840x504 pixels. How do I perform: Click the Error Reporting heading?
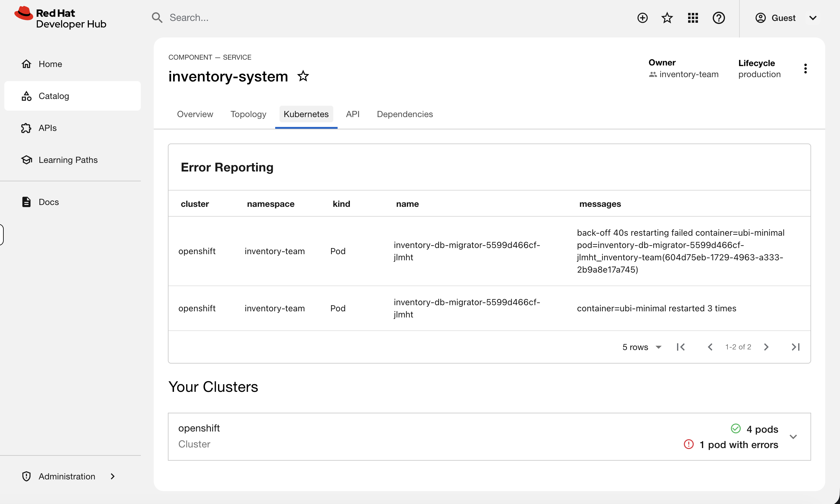pos(227,167)
